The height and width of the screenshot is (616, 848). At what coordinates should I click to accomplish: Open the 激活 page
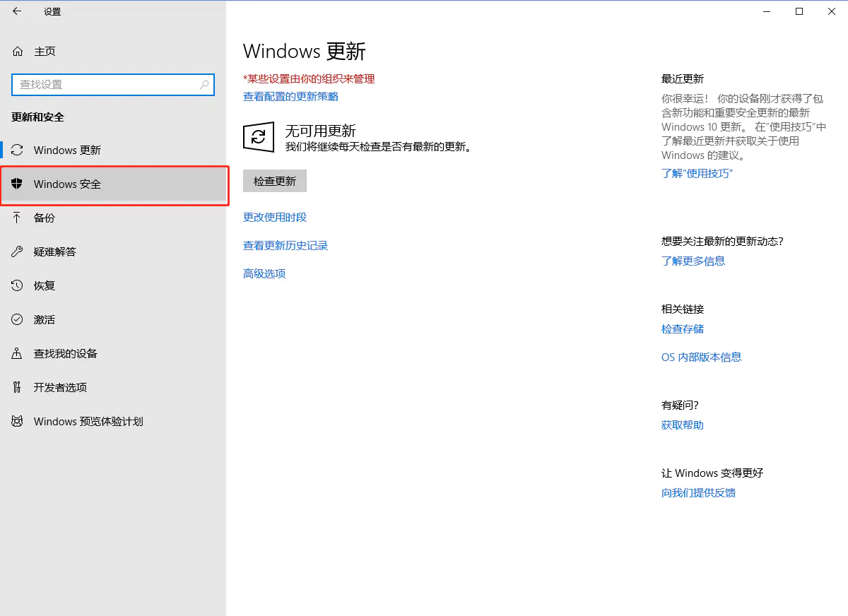coord(113,319)
